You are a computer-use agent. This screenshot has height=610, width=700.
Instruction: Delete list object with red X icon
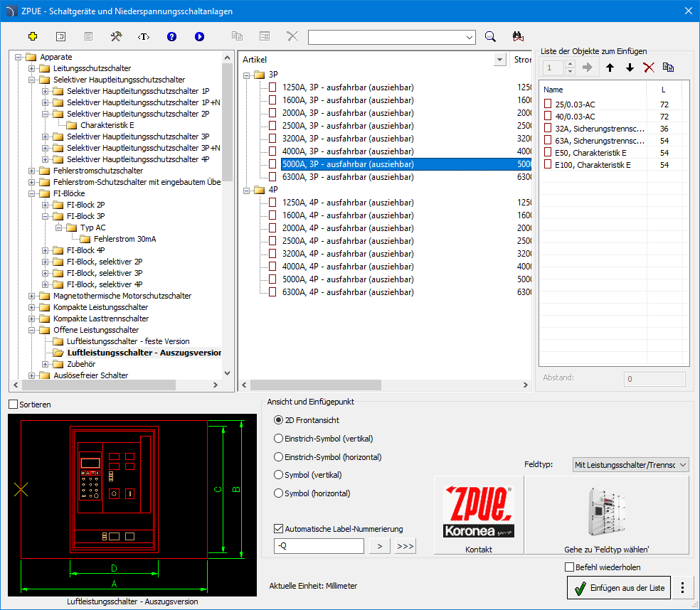point(649,68)
